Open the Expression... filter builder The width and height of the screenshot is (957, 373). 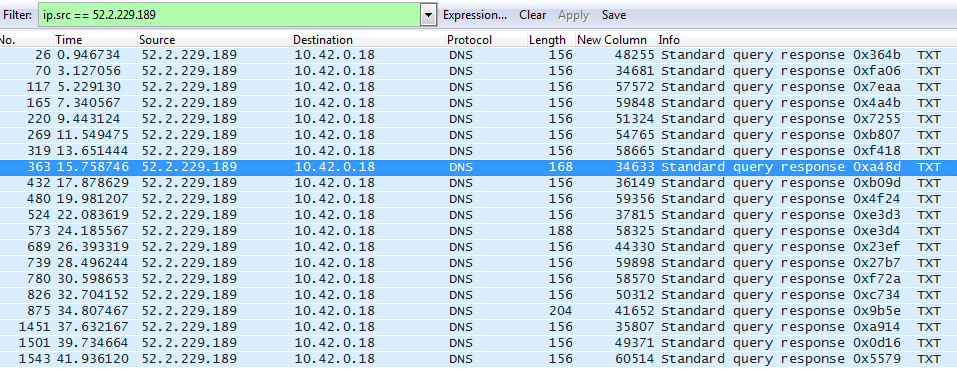pyautogui.click(x=475, y=15)
